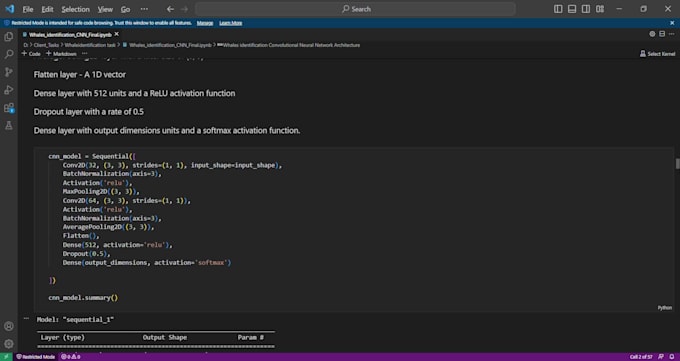This screenshot has width=680, height=361.
Task: Open the notifications bell in status bar
Action: (672, 357)
